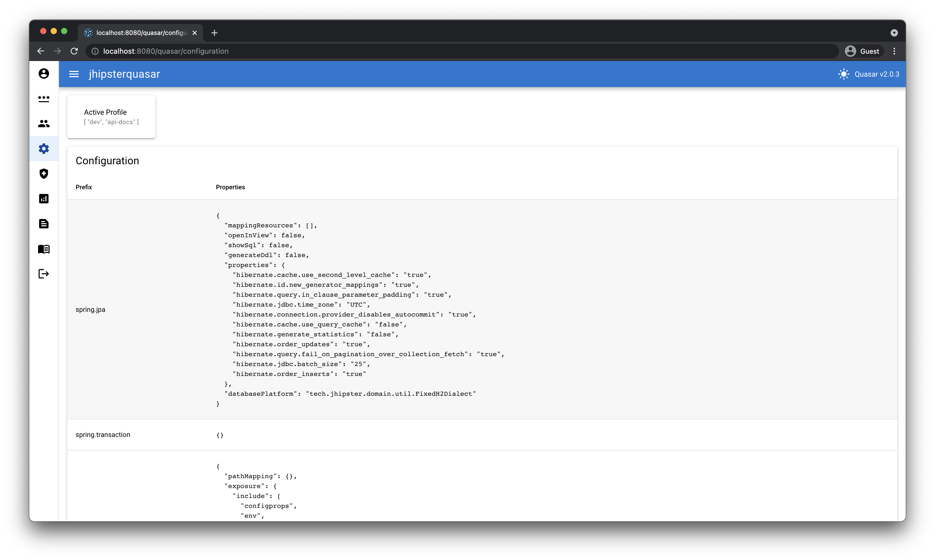The image size is (935, 560).
Task: Open Chrome's three-dot options menu
Action: [894, 51]
